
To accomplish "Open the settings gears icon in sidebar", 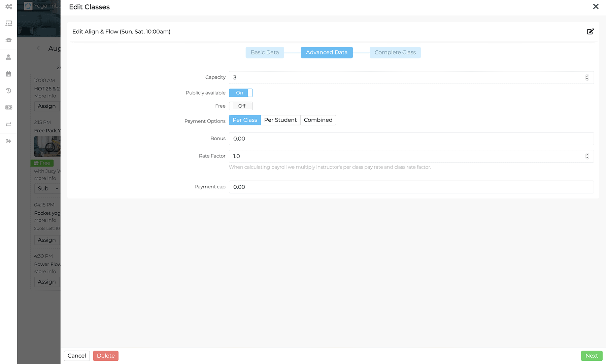I will 9,6.
